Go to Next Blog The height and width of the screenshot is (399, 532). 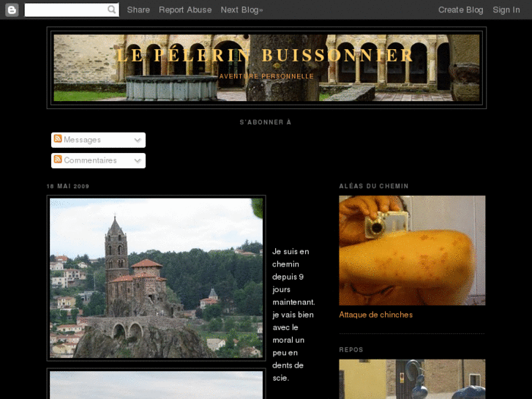point(242,10)
